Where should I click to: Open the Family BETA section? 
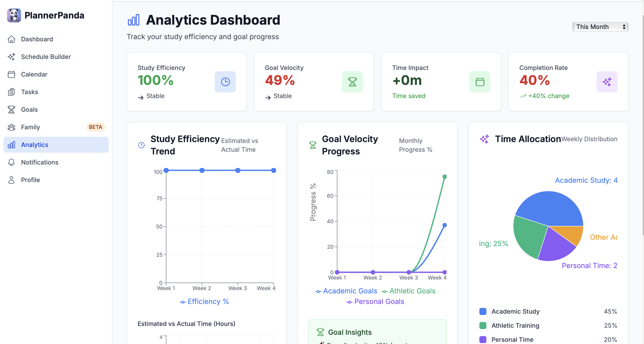31,127
